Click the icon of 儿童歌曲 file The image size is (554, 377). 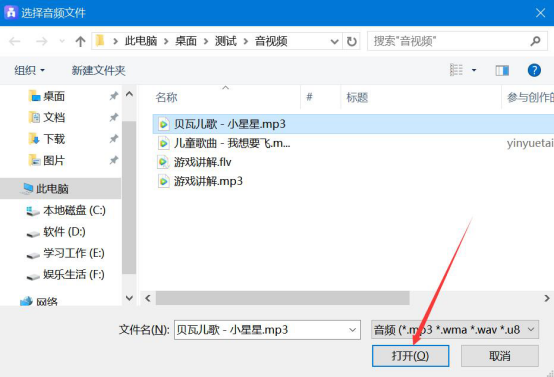point(163,143)
